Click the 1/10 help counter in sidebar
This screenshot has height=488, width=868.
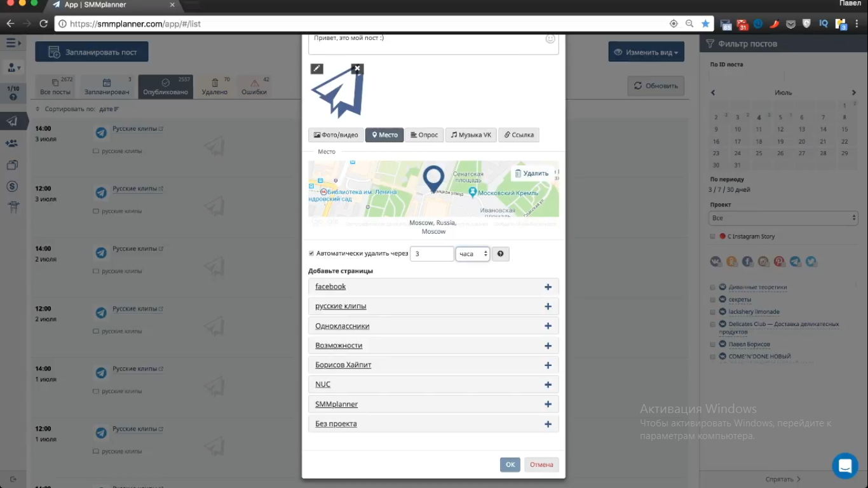click(x=13, y=93)
